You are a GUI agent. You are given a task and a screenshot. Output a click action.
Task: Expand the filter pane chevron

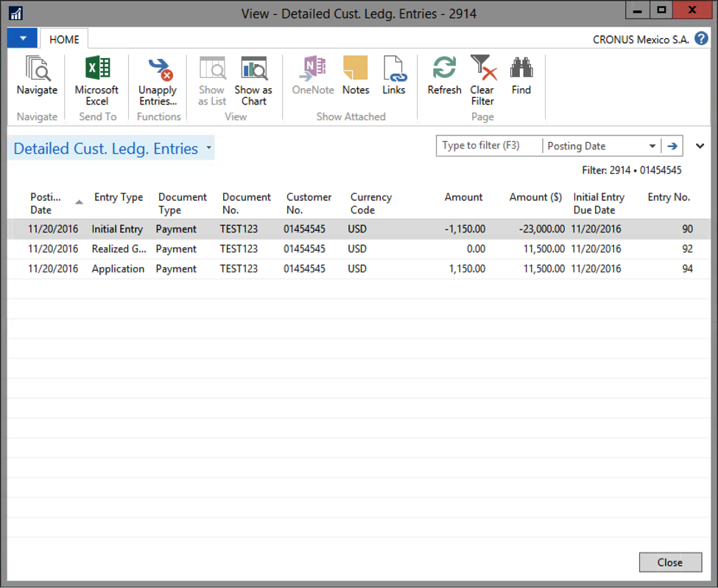click(x=700, y=146)
